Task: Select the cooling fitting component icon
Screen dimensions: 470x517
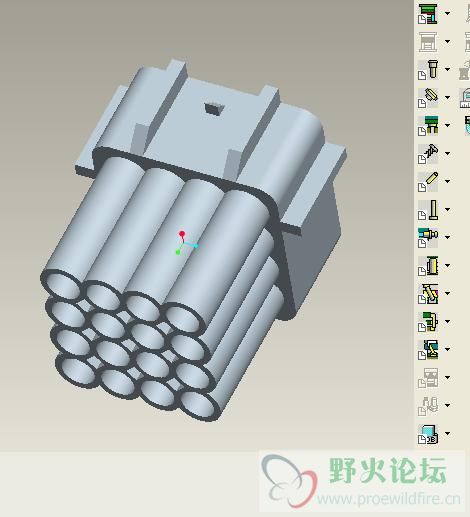Action: (x=428, y=237)
